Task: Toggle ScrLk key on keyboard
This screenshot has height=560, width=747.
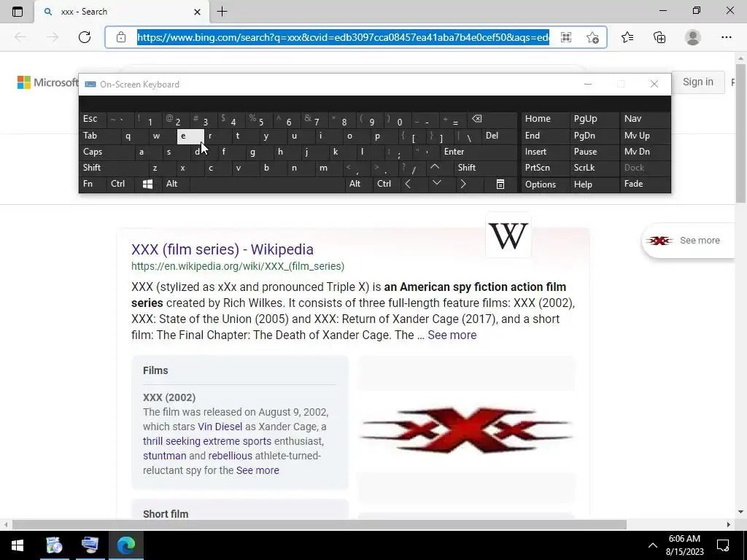Action: [x=594, y=168]
